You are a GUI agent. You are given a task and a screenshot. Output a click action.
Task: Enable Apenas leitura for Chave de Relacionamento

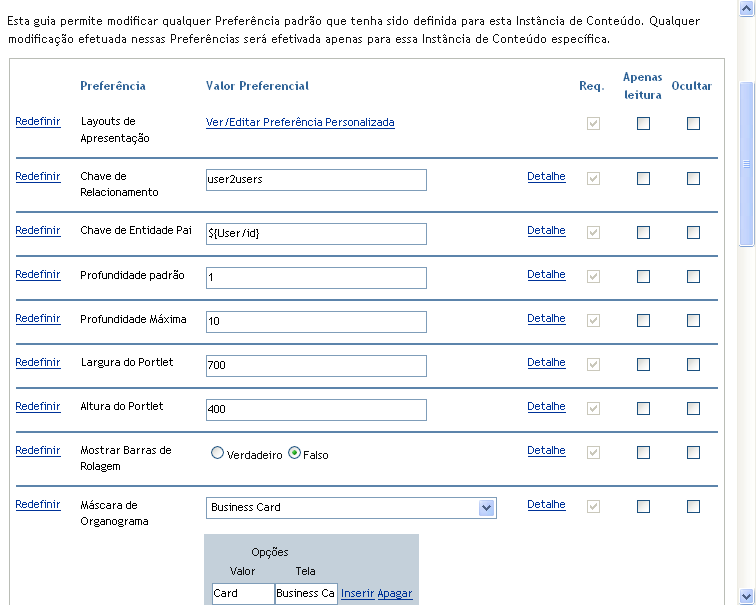click(x=643, y=178)
